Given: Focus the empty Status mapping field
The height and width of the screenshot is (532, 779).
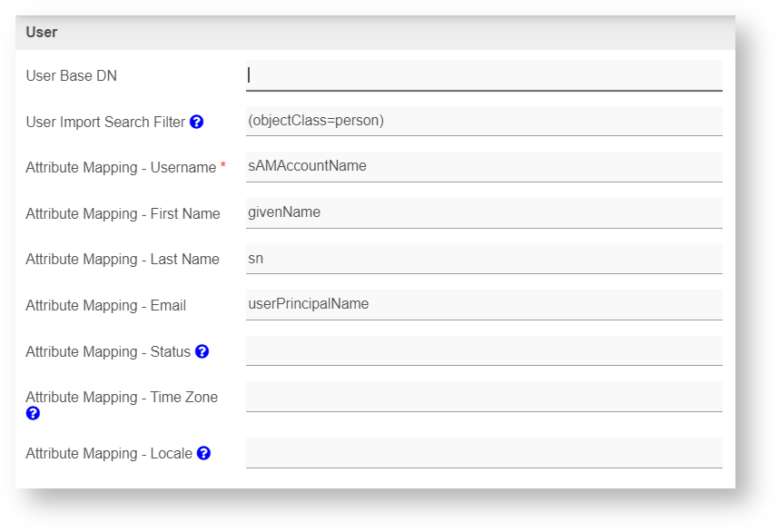Looking at the screenshot, I should click(484, 350).
